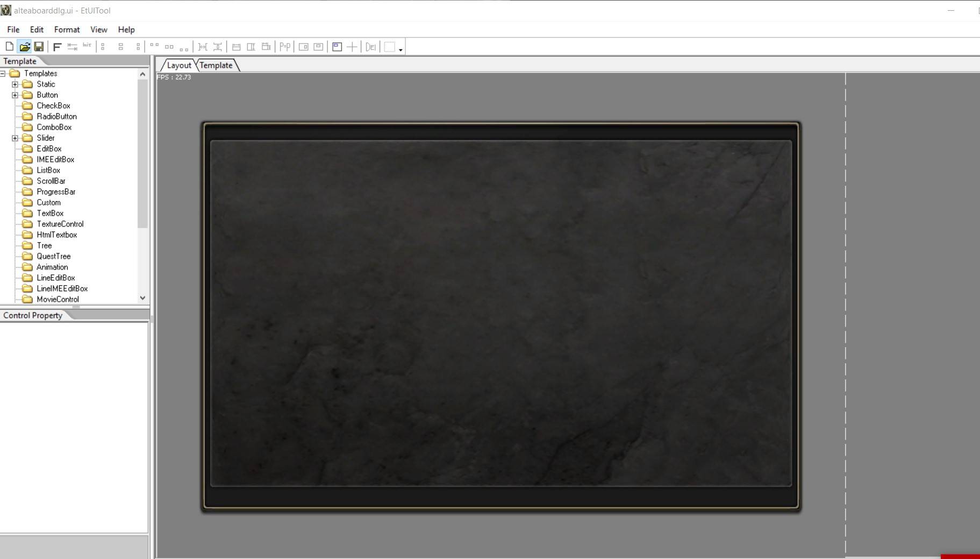Make controls the same height
This screenshot has height=559, width=980.
(251, 47)
